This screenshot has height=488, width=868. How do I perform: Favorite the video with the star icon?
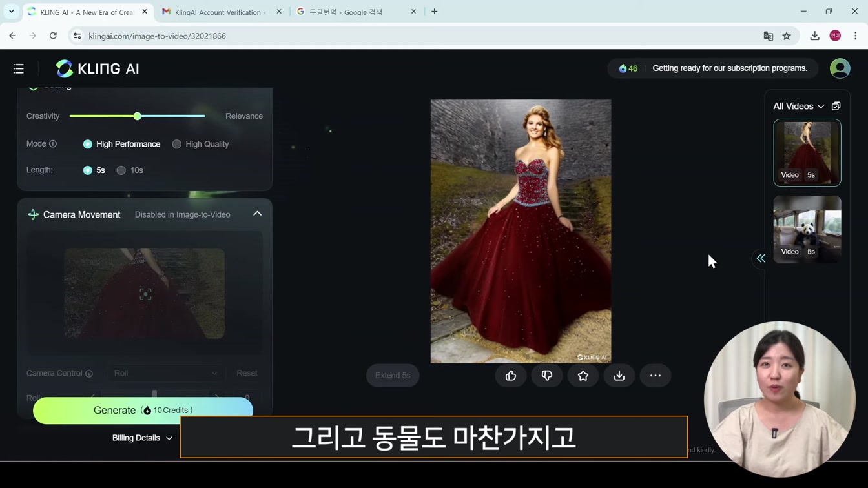(x=583, y=376)
